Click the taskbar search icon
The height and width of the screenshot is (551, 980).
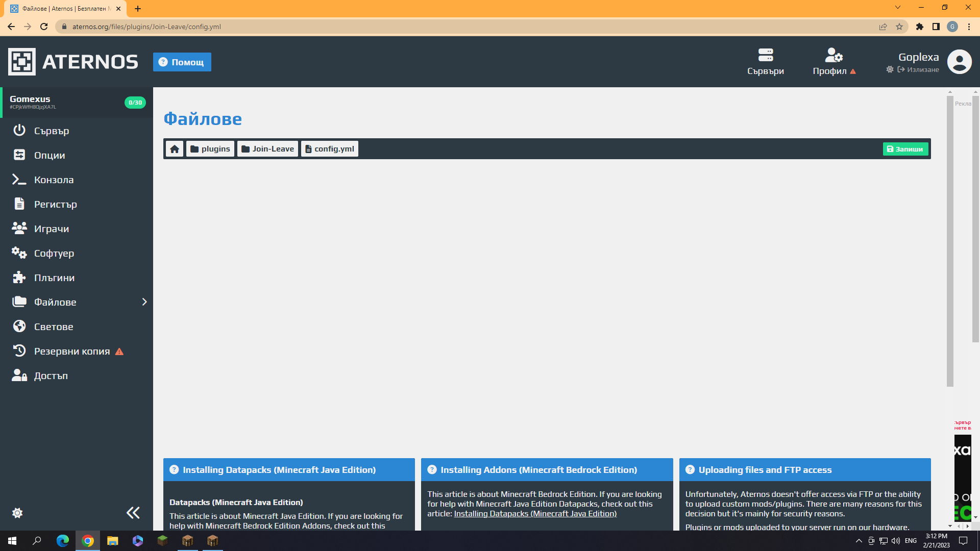click(37, 541)
